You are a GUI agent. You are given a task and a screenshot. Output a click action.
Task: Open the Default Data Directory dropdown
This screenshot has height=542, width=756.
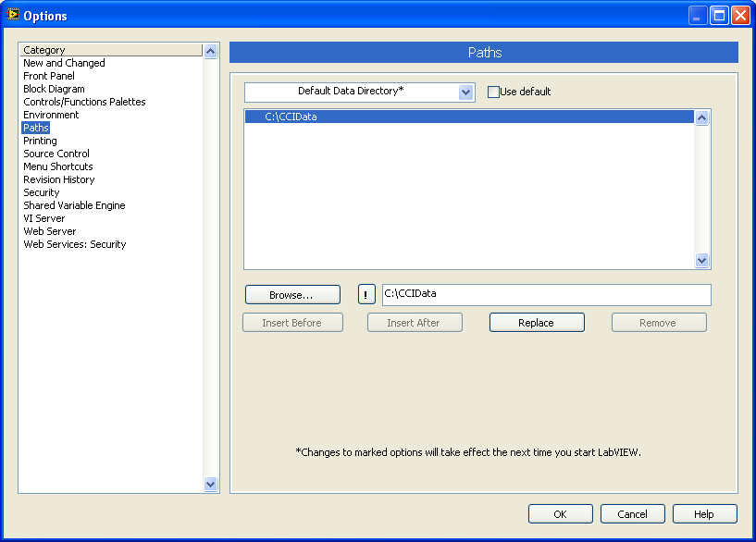[465, 92]
